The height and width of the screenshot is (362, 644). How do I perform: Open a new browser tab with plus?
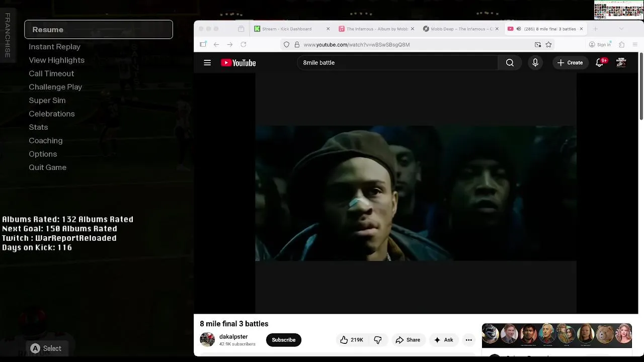pos(595,29)
